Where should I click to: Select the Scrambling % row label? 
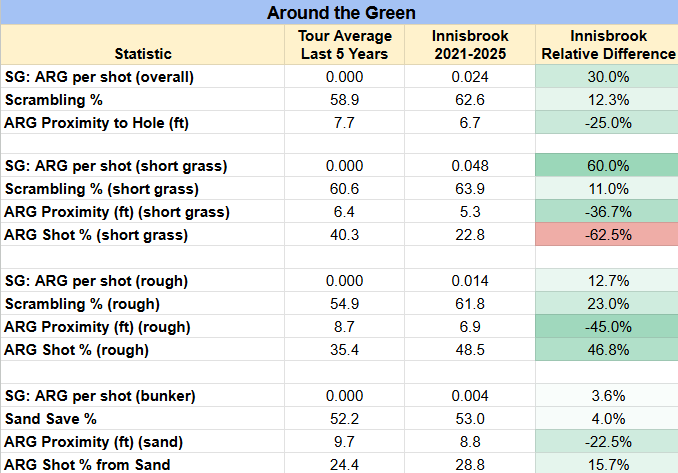(x=54, y=100)
